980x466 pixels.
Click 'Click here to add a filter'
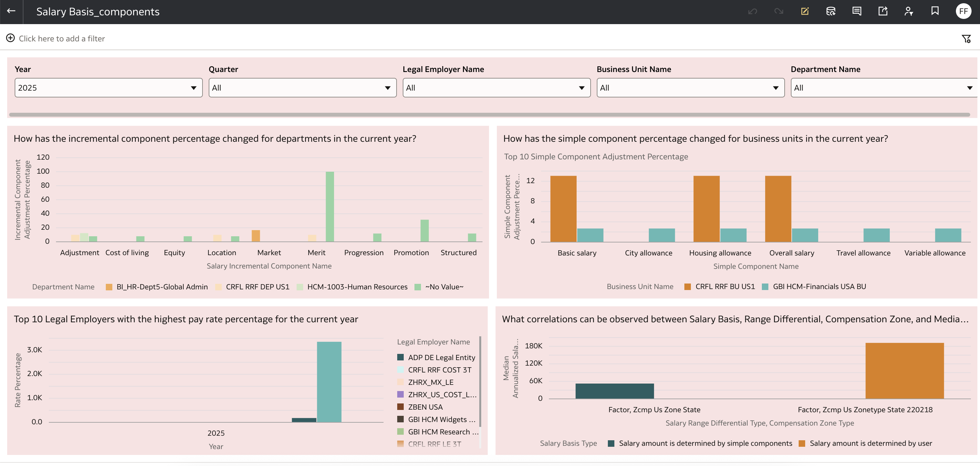click(x=61, y=38)
